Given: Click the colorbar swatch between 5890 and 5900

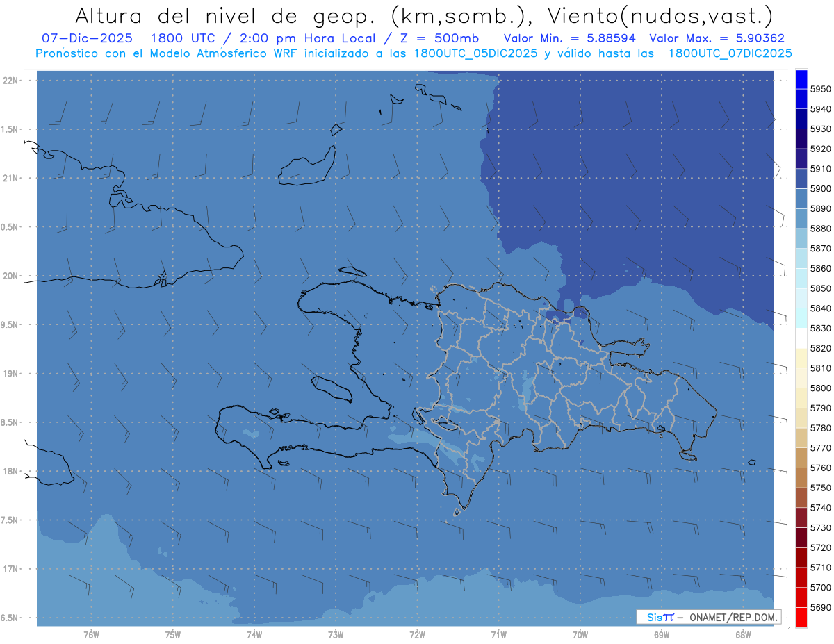Looking at the screenshot, I should click(x=801, y=199).
